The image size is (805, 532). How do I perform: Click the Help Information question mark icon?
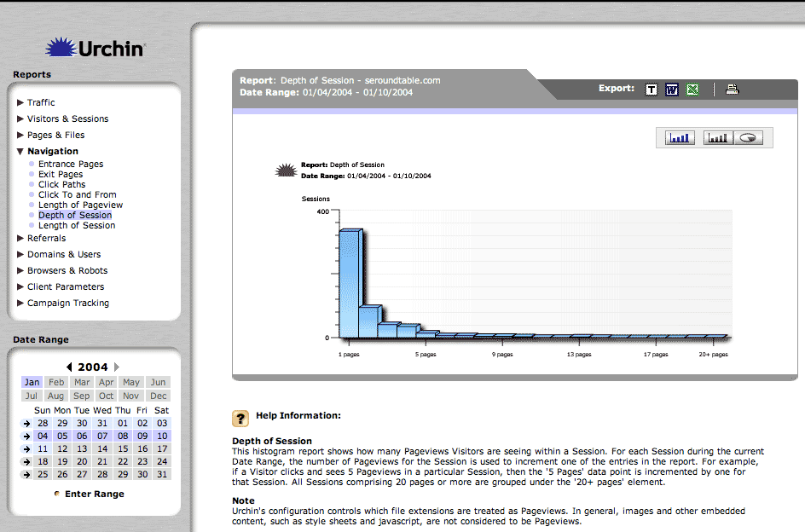240,419
